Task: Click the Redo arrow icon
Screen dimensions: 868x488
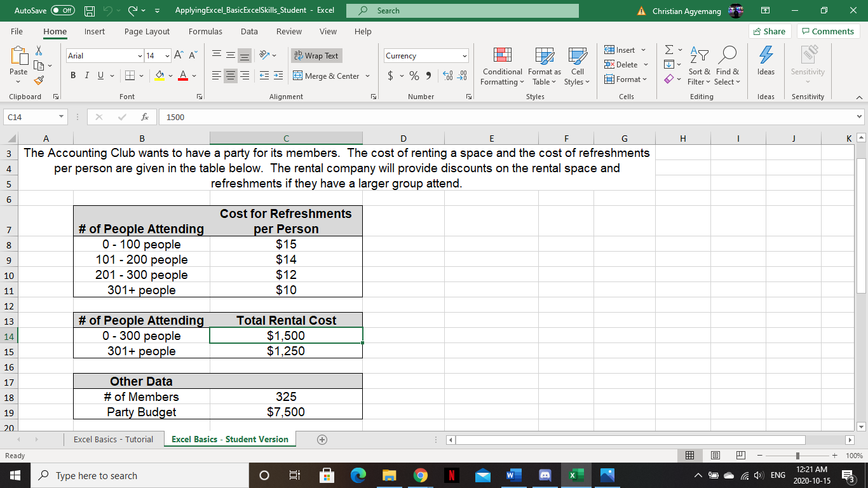Action: click(134, 11)
